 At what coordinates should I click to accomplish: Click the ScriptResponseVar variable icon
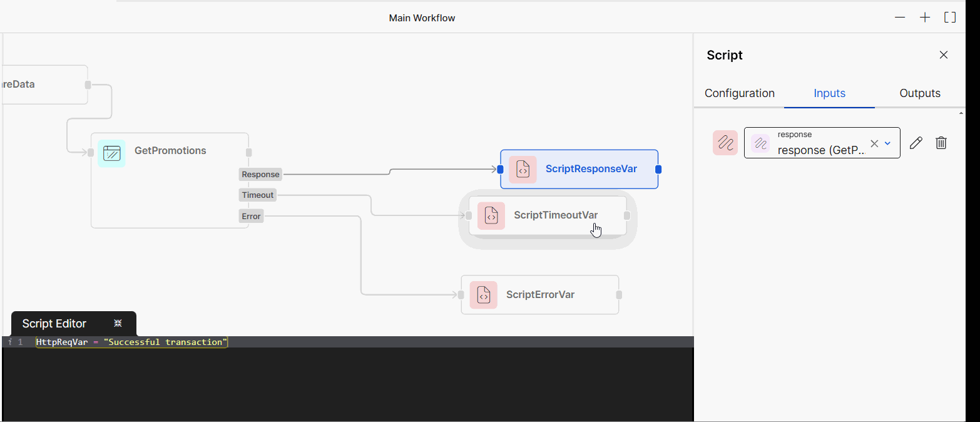point(523,169)
